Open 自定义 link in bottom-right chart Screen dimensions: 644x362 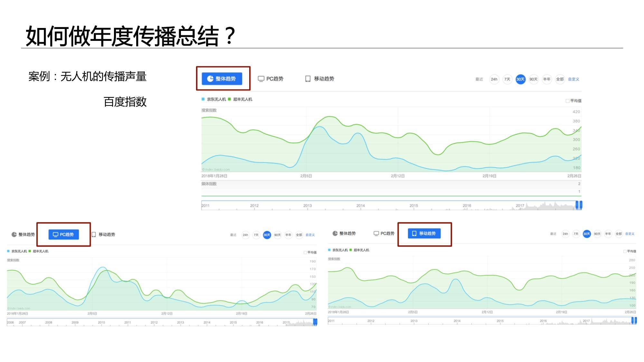click(630, 234)
